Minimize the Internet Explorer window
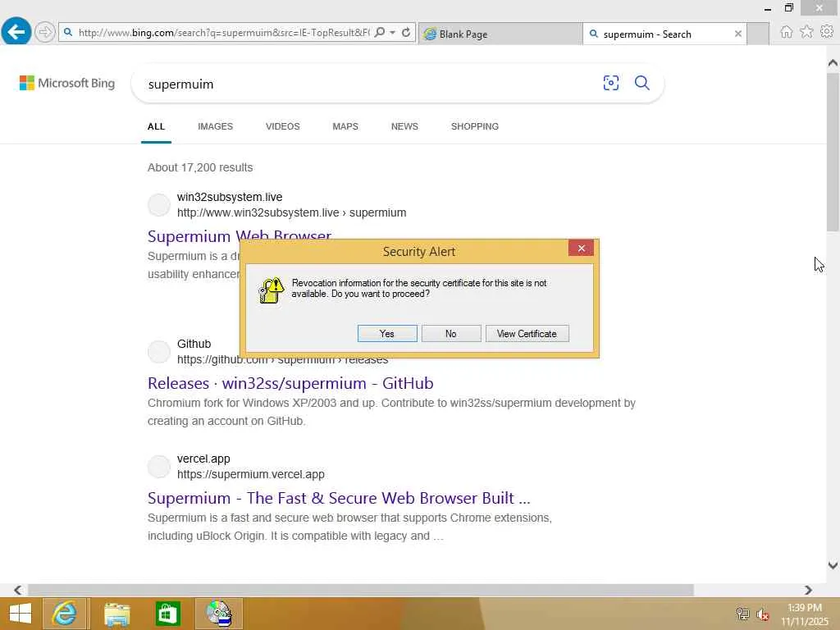 768,8
